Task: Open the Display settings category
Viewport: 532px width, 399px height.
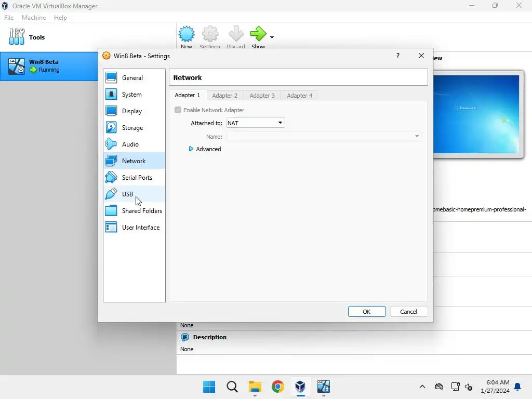Action: tap(134, 111)
